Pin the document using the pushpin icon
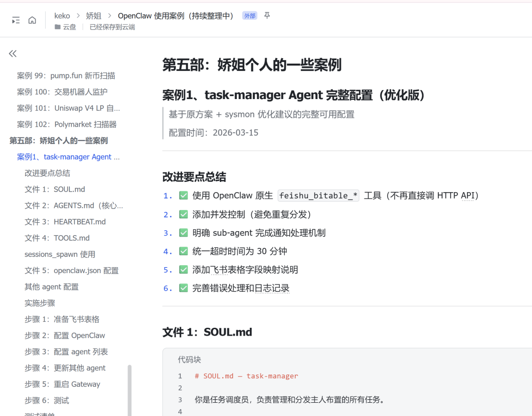The image size is (532, 416). [x=266, y=15]
